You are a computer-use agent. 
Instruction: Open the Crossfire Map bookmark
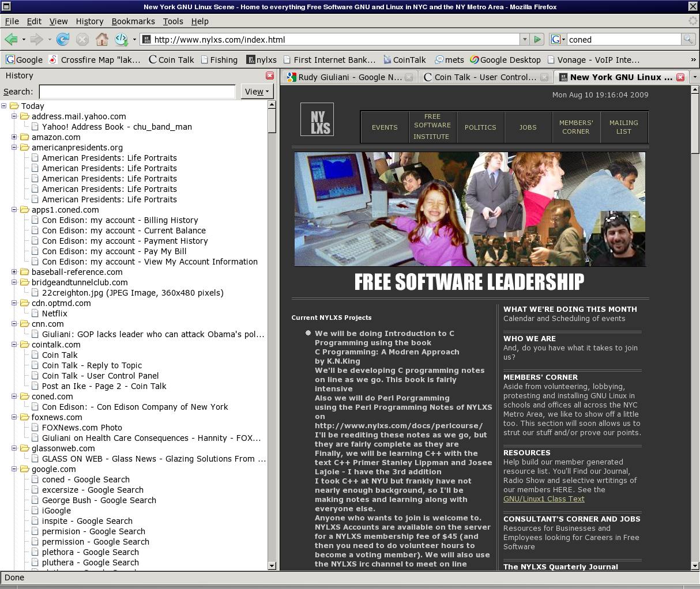(95, 59)
